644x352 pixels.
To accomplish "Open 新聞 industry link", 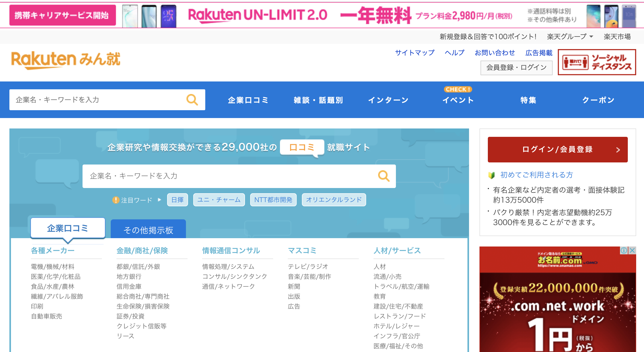I will 294,286.
